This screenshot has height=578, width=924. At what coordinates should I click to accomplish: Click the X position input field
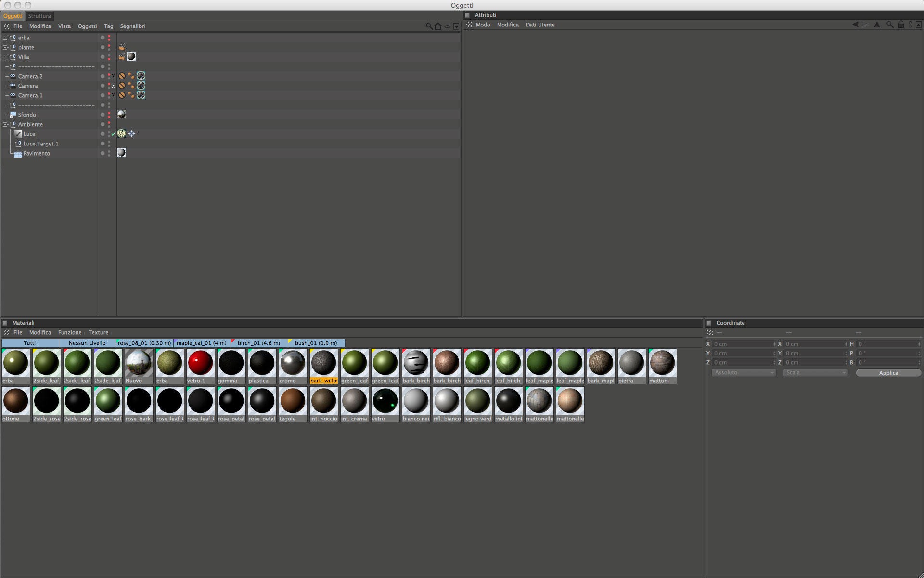[743, 344]
